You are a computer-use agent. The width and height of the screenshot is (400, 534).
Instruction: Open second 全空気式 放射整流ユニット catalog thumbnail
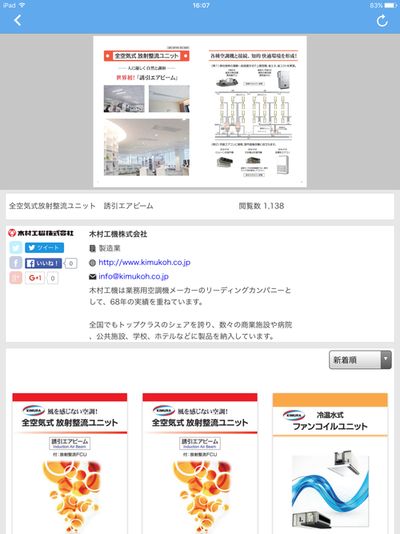(x=200, y=463)
